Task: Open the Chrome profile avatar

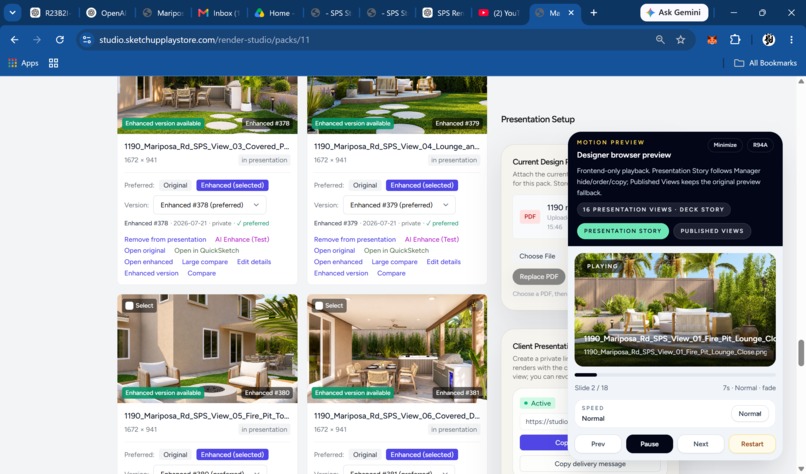Action: click(768, 40)
